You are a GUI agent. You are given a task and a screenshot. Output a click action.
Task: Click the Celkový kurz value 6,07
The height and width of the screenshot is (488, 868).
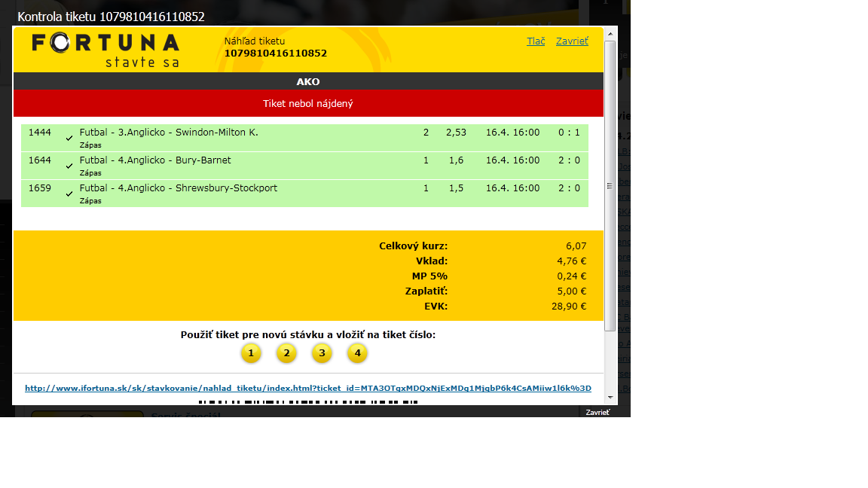click(x=576, y=246)
